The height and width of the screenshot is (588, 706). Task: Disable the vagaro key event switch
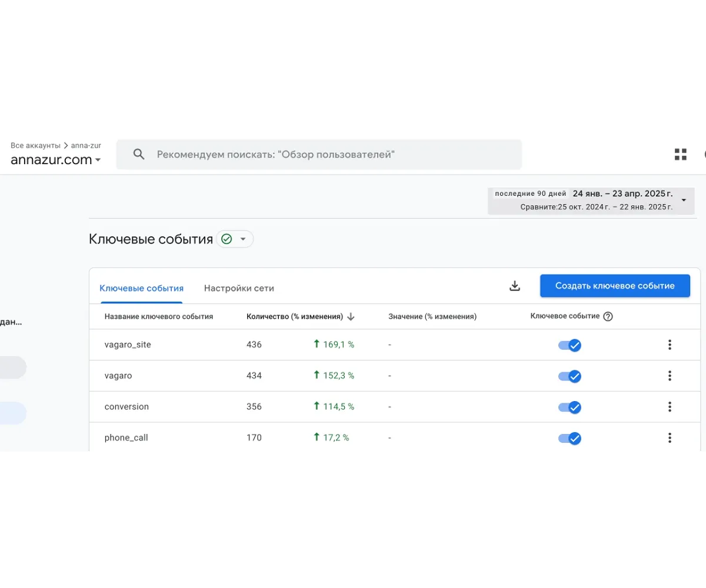click(570, 376)
